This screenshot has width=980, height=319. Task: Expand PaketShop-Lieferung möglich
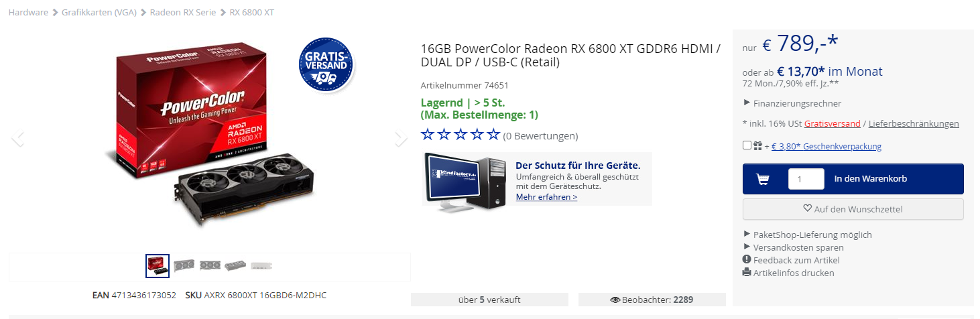tap(808, 235)
